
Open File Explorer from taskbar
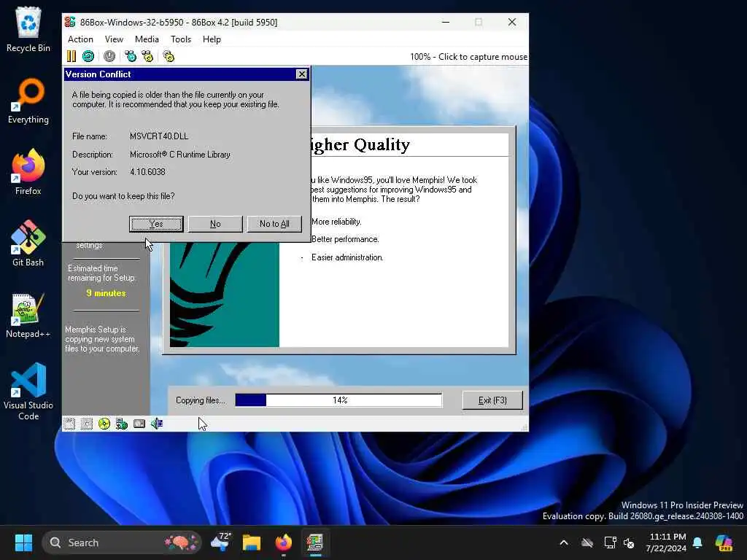point(252,542)
